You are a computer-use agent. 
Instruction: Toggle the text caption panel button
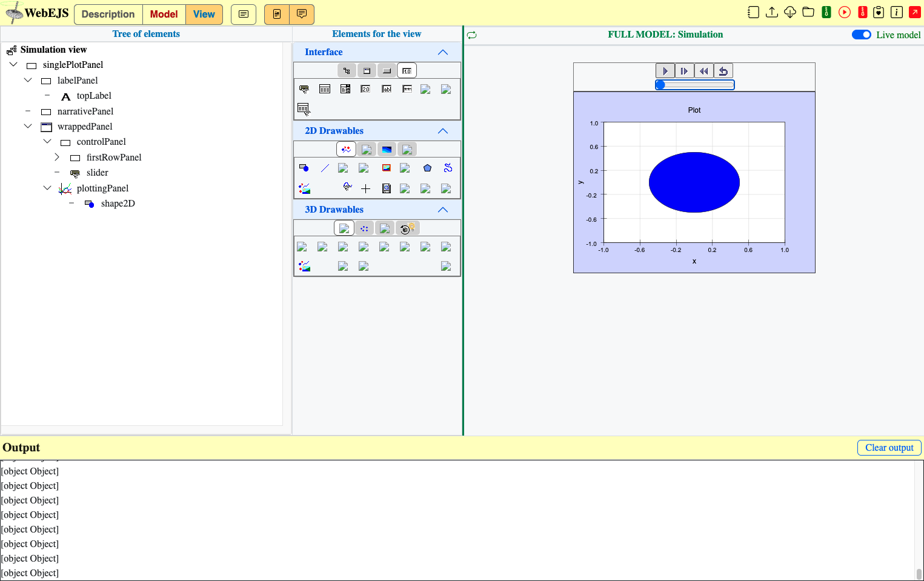pyautogui.click(x=244, y=14)
